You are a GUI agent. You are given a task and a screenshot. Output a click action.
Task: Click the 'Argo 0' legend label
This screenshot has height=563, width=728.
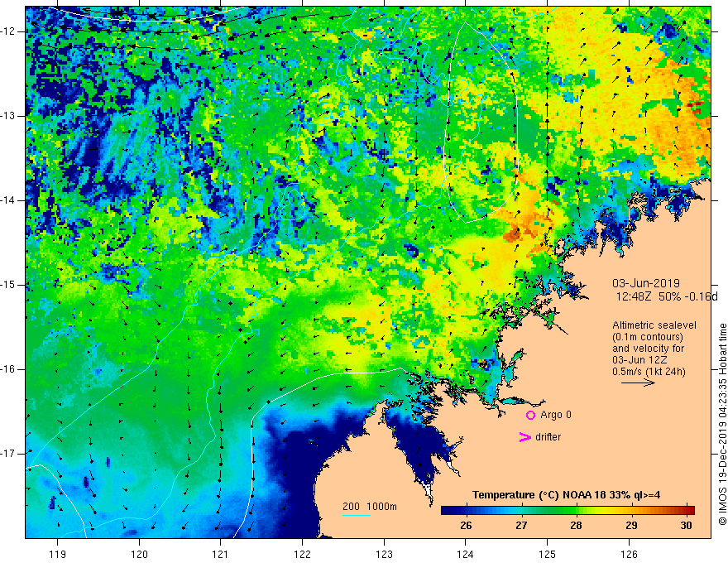556,415
